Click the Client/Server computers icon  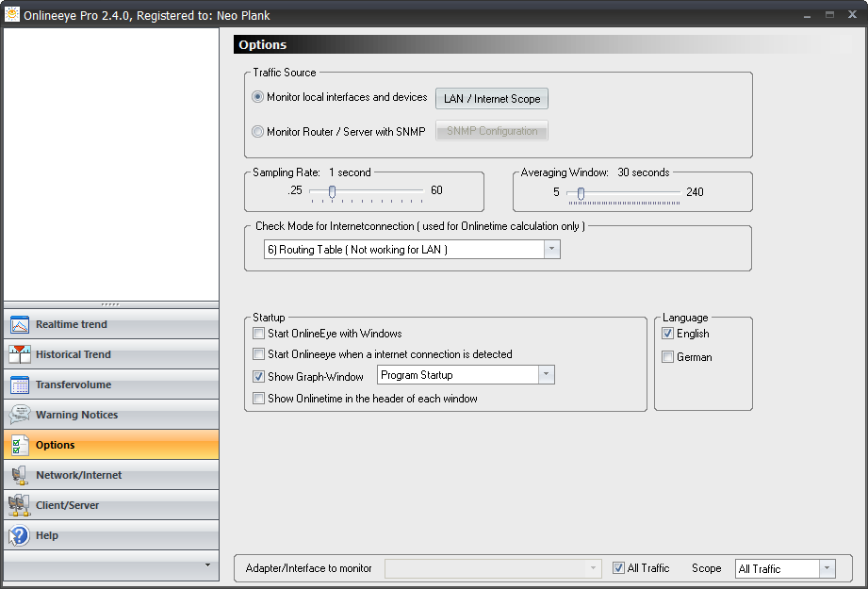pos(20,505)
